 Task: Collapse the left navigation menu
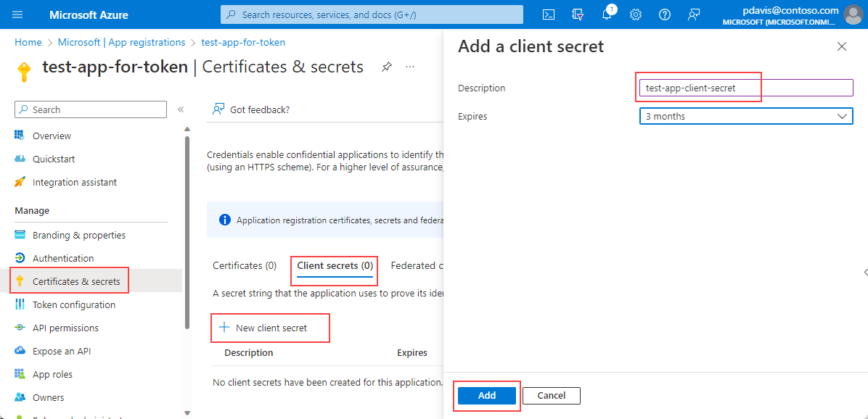(x=181, y=109)
